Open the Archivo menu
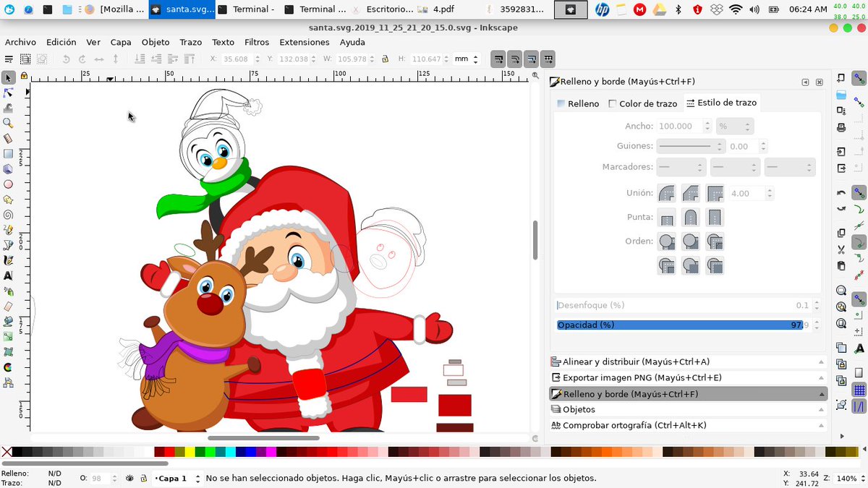 (20, 42)
